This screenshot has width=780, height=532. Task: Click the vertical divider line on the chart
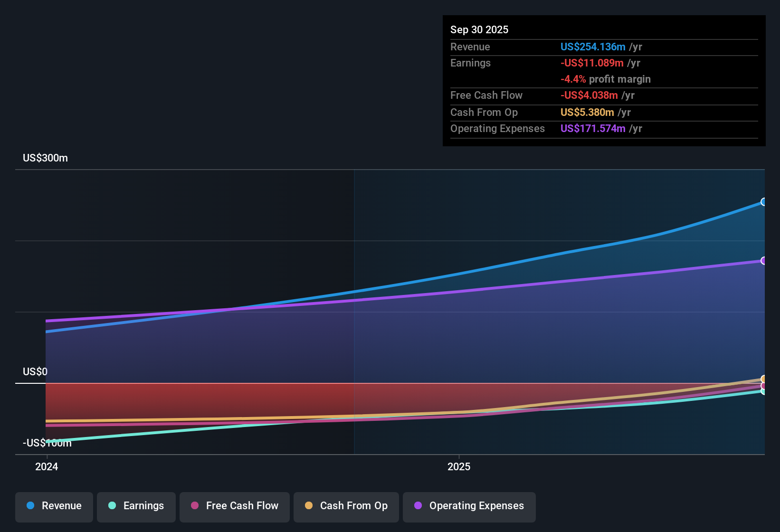[x=354, y=309]
